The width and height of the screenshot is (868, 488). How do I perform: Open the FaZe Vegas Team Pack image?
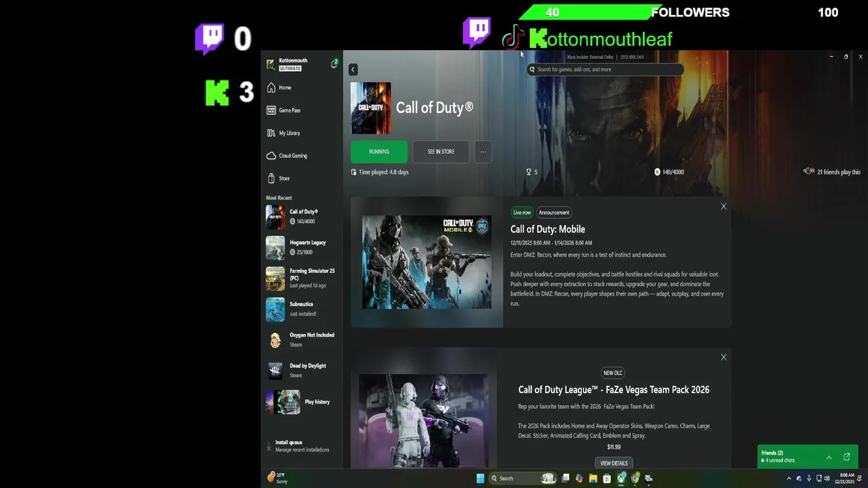coord(424,420)
